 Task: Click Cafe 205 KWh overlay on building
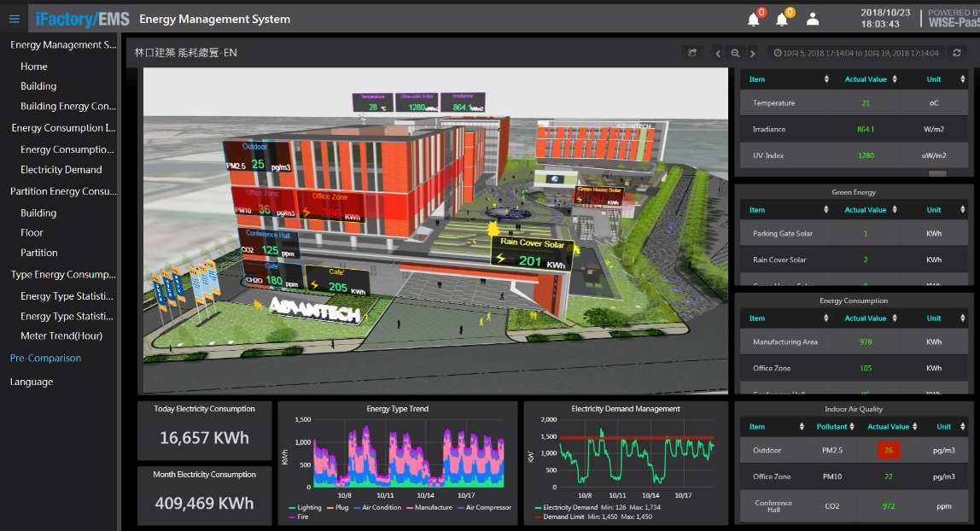pyautogui.click(x=337, y=281)
